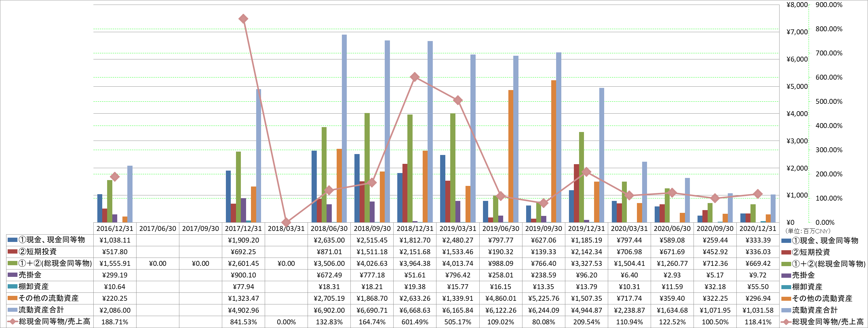Select the 601.49% line marker at 2018/12/31
The height and width of the screenshot is (328, 868).
415,77
